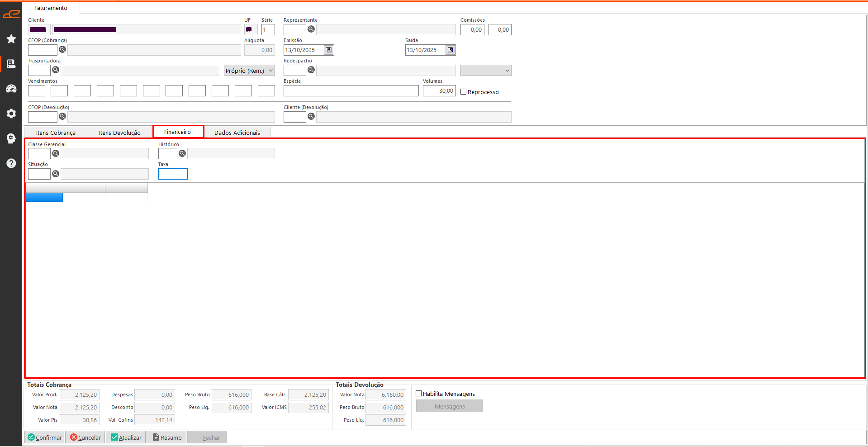Toggle the Habilita Mensagens checkbox
868x447 pixels.
[x=419, y=394]
